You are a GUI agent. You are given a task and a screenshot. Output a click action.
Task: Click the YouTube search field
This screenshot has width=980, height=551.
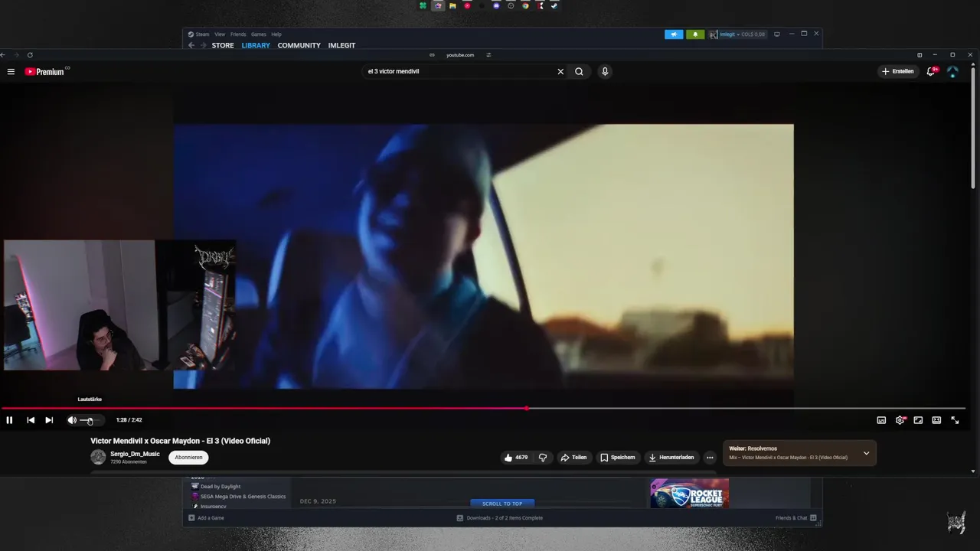click(458, 71)
